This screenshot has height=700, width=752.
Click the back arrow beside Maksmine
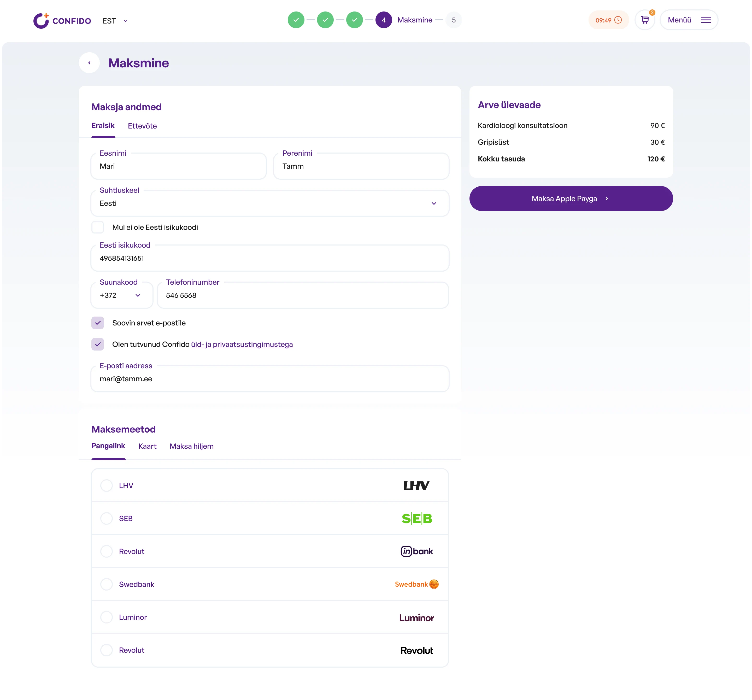click(89, 63)
